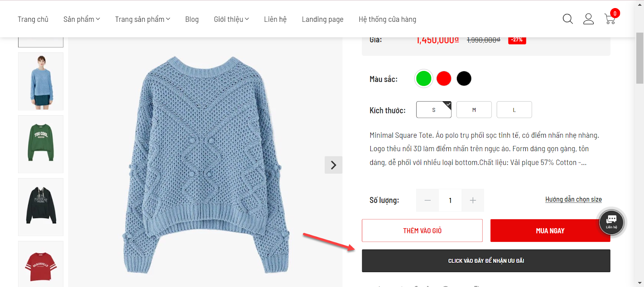The width and height of the screenshot is (644, 287).
Task: Click the THÊM VÀO GIỎ button
Action: click(x=422, y=231)
